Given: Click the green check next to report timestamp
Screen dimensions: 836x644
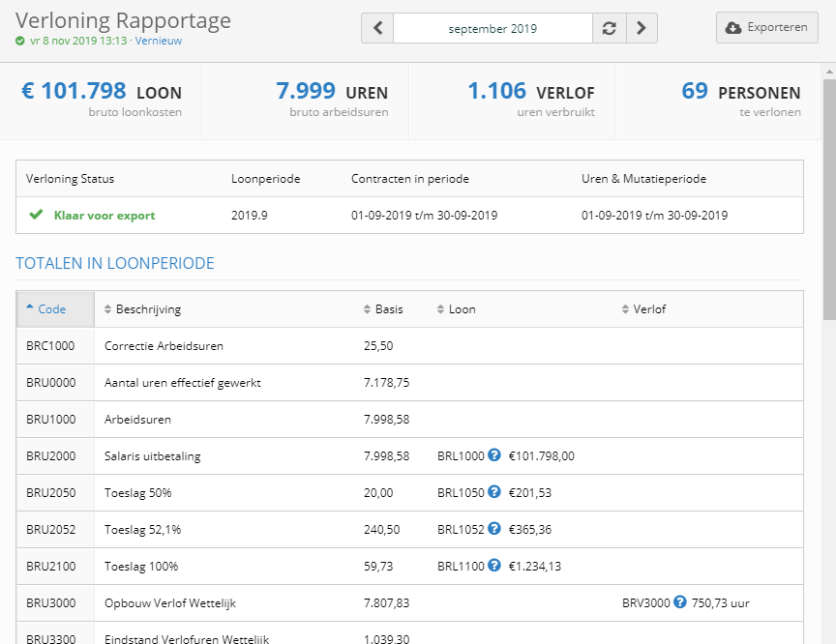Looking at the screenshot, I should (19, 41).
